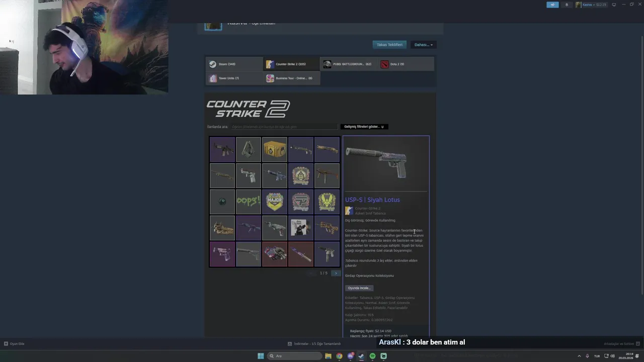
Task: Select the music kit album cover item
Action: (x=301, y=228)
